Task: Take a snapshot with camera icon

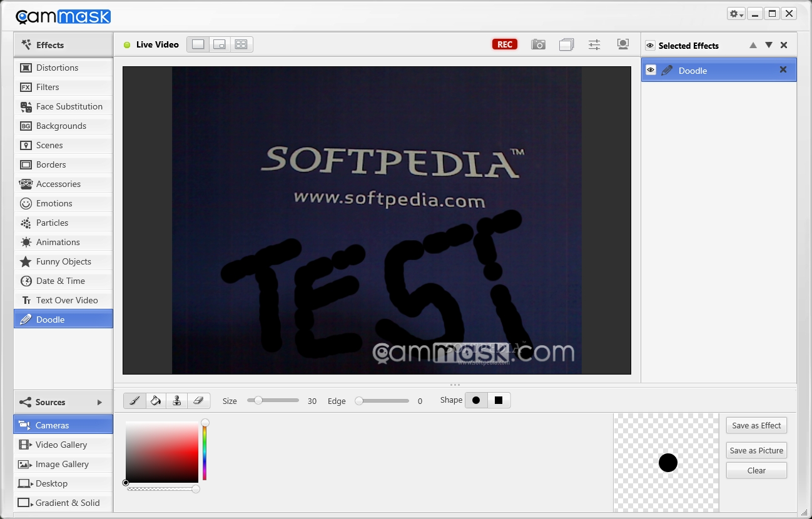Action: point(538,44)
